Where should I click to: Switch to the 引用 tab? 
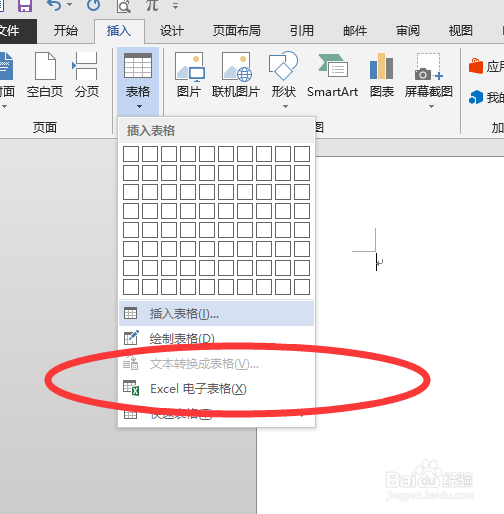pyautogui.click(x=301, y=31)
